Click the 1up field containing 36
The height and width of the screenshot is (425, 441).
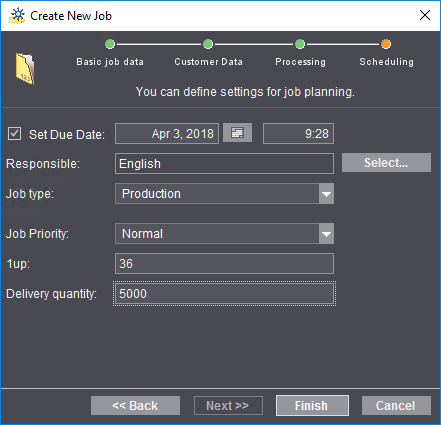pos(224,264)
